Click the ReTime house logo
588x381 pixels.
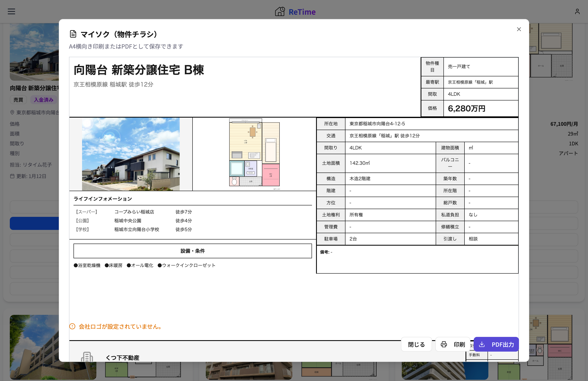click(x=280, y=11)
